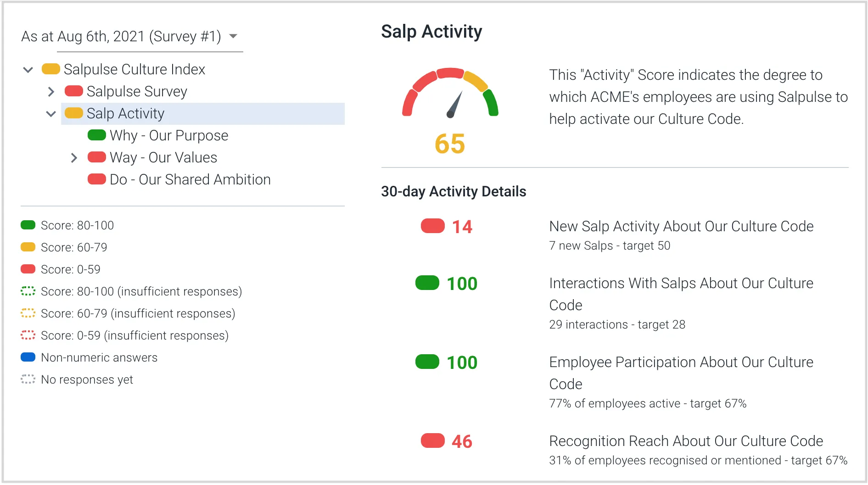This screenshot has height=485, width=868.
Task: Click yellow indicator beside Salp Activity
Action: (74, 113)
